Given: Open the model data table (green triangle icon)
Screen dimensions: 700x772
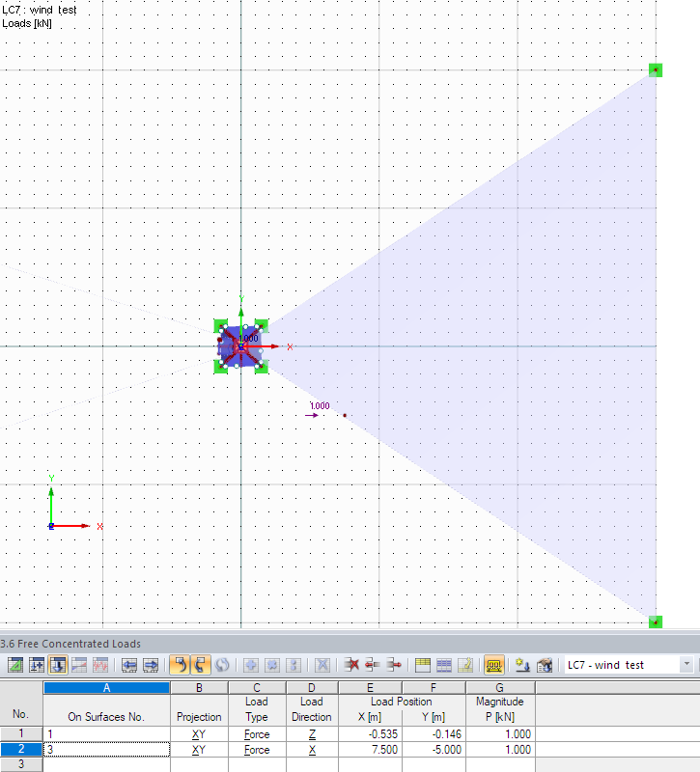Looking at the screenshot, I should [x=15, y=665].
